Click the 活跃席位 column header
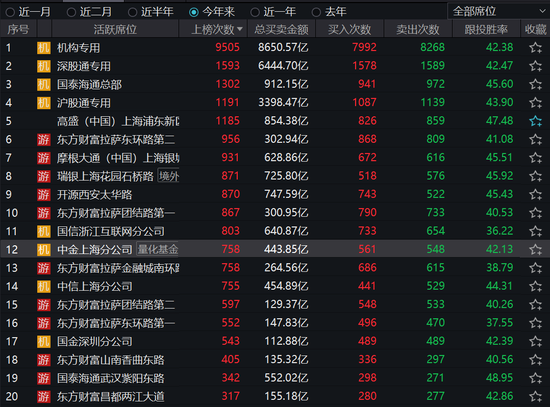The image size is (550, 407). (115, 29)
